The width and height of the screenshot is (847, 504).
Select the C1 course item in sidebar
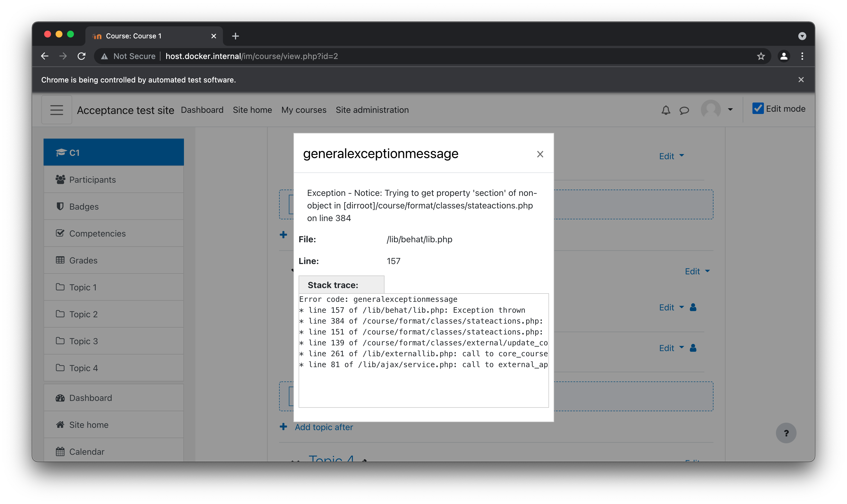pyautogui.click(x=113, y=152)
